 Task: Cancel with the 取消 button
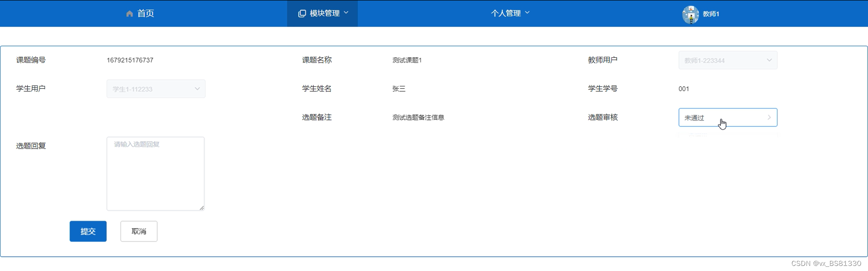(x=139, y=231)
